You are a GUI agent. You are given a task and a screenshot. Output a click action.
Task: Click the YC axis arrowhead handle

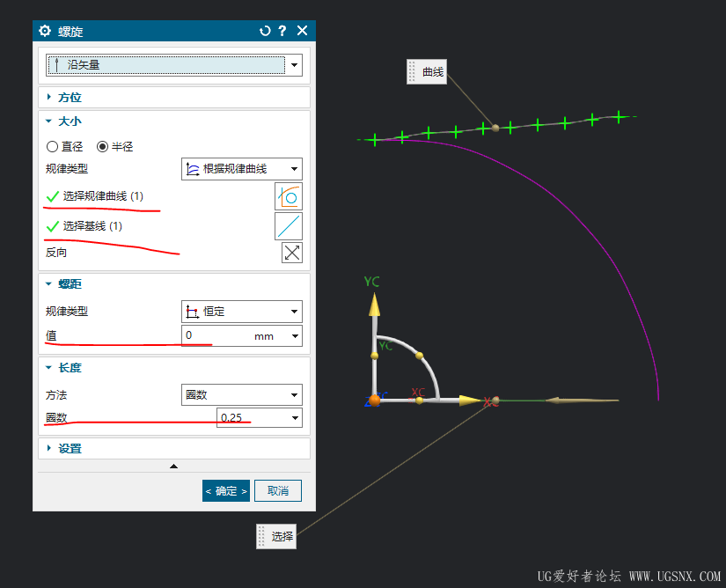point(374,305)
